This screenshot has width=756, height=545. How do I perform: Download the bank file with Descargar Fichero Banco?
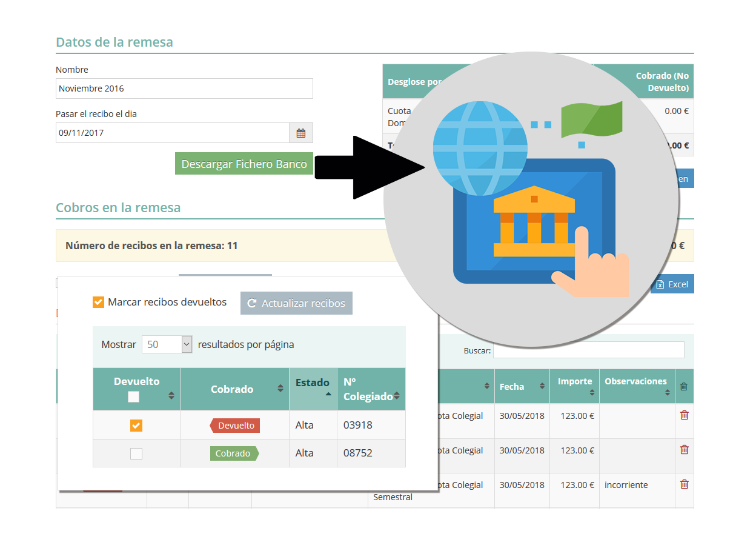pyautogui.click(x=244, y=164)
